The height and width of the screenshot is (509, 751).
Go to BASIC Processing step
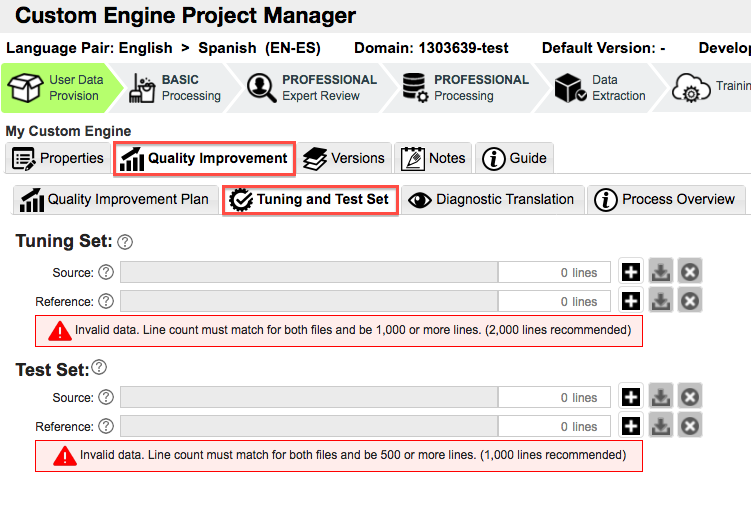pos(175,88)
